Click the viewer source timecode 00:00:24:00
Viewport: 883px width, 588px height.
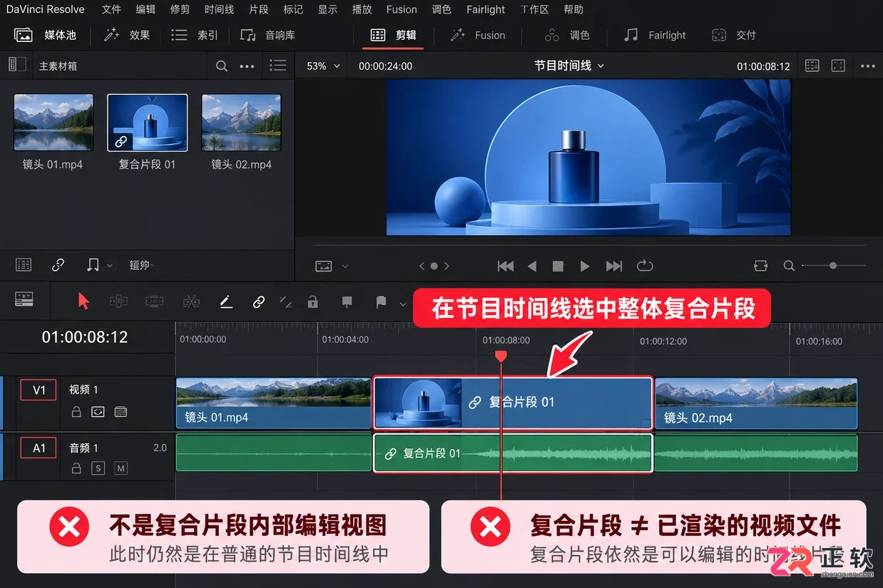[x=385, y=66]
